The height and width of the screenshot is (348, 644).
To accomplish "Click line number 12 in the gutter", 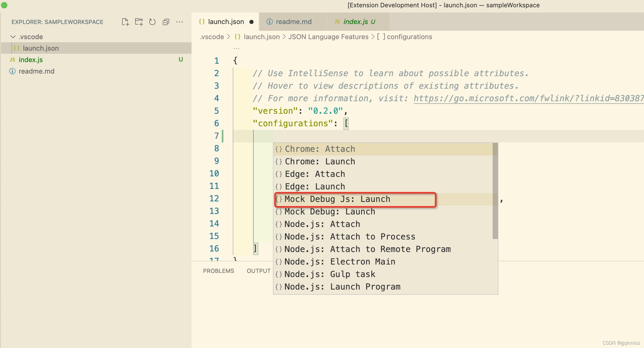I will click(x=214, y=199).
